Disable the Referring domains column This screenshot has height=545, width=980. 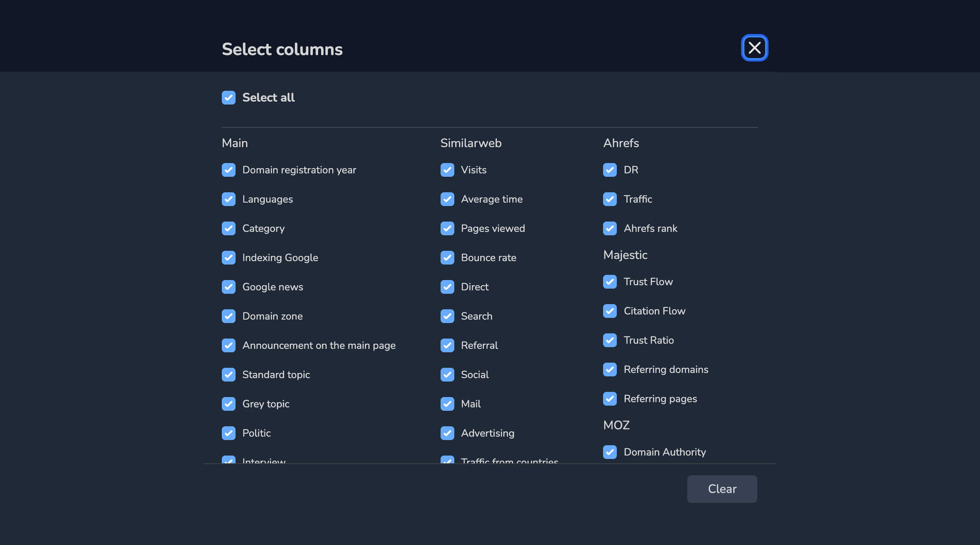coord(609,369)
